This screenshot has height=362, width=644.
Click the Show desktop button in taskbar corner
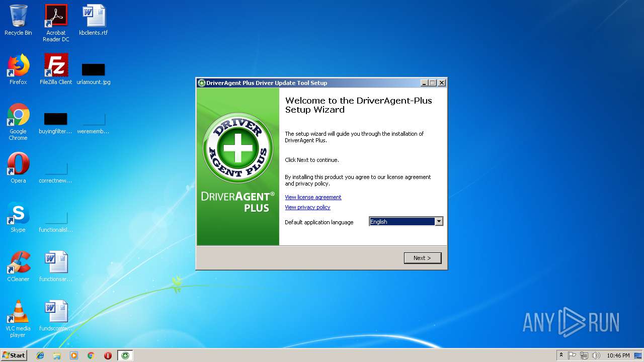click(639, 355)
